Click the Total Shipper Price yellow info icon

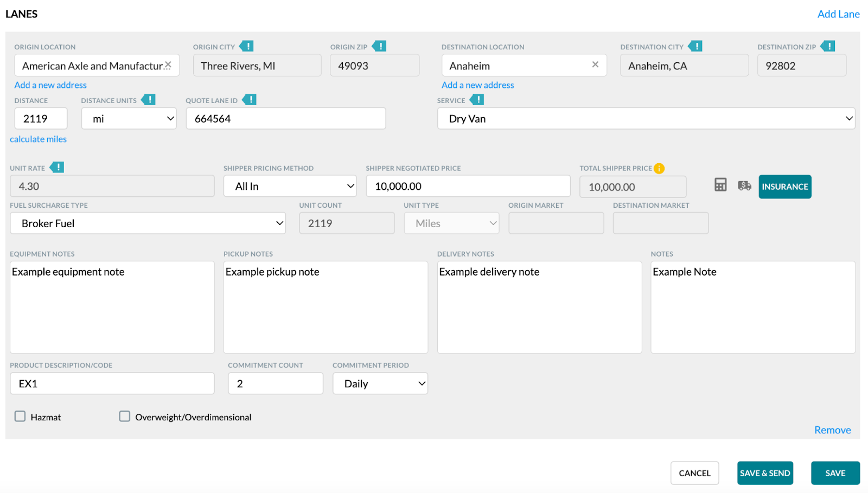[659, 168]
